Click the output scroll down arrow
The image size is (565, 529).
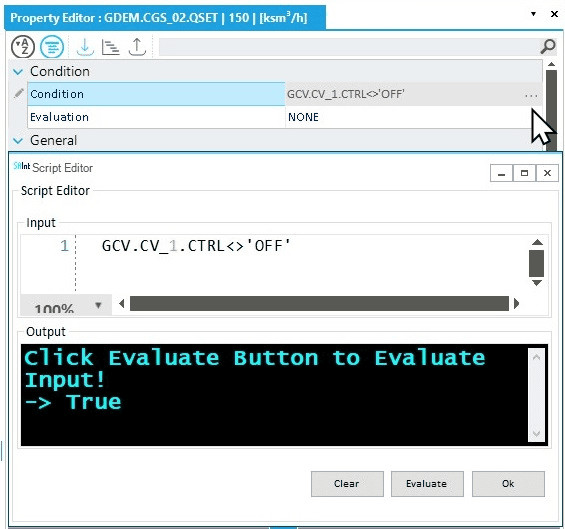(x=536, y=433)
